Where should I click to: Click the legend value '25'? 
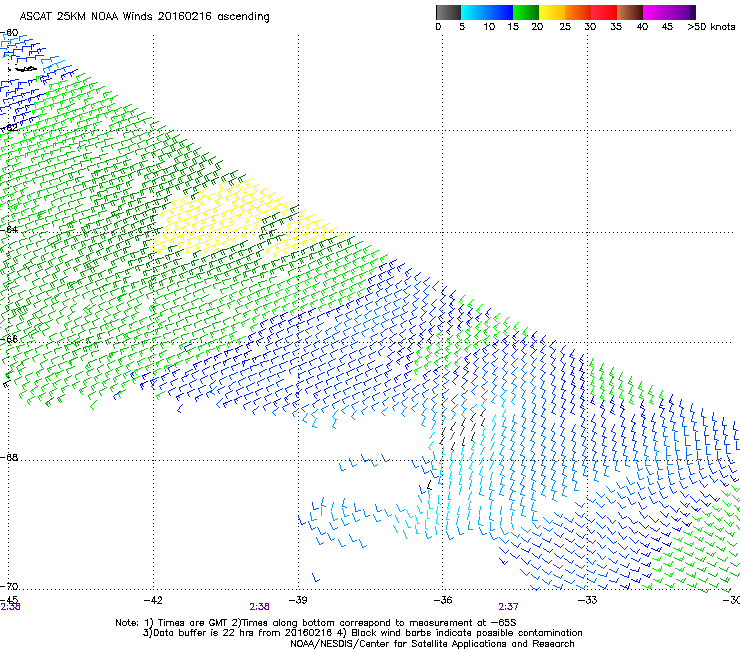pos(564,26)
